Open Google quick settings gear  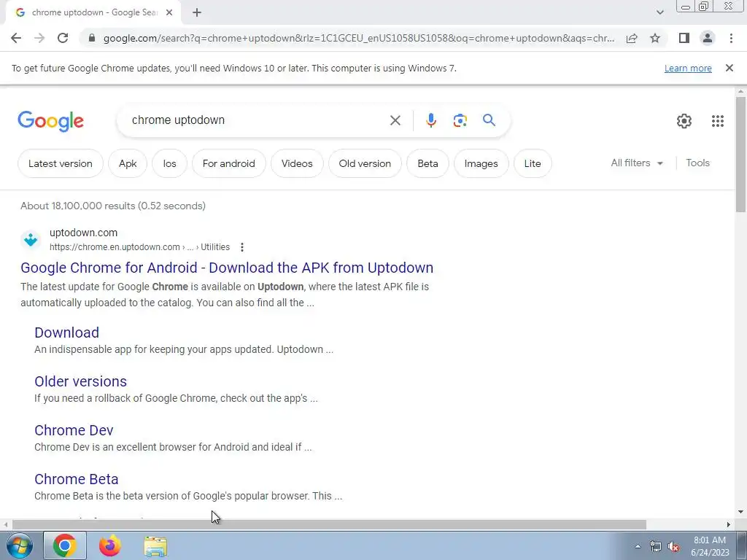(684, 121)
